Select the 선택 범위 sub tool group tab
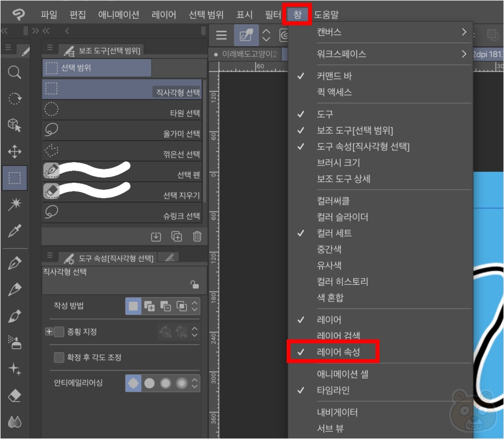The image size is (504, 439). (x=97, y=68)
